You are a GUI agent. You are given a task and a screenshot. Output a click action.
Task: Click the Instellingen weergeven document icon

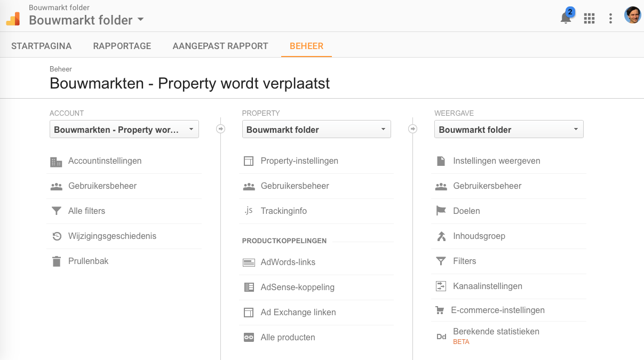pyautogui.click(x=441, y=161)
